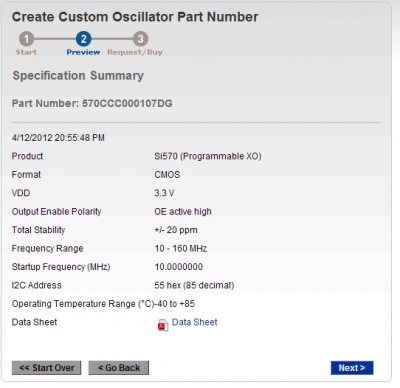Select the Start step label

(x=26, y=52)
